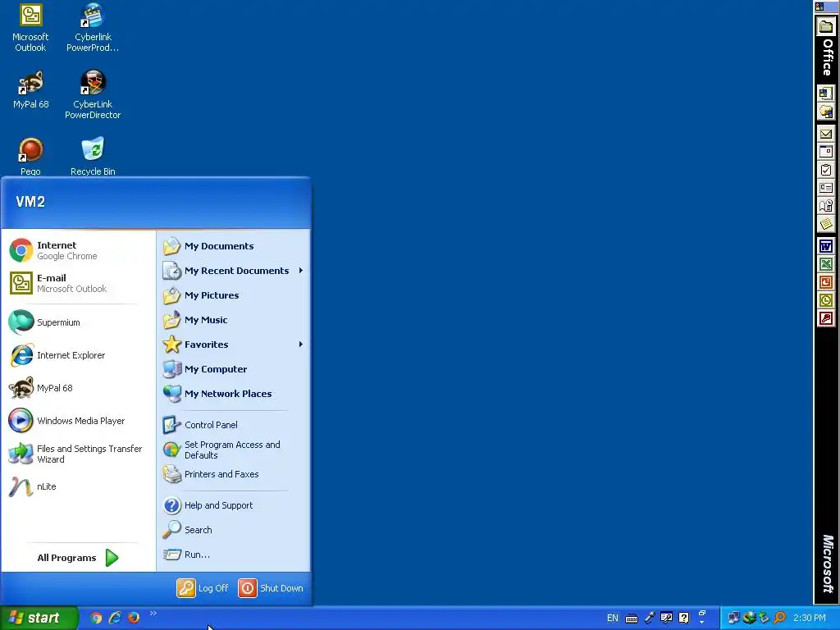Click the Log Off button
Screen dimensions: 840x630
coord(203,588)
